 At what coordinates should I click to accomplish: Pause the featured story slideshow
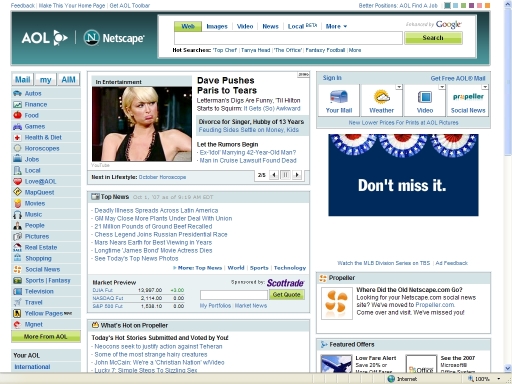pos(285,175)
